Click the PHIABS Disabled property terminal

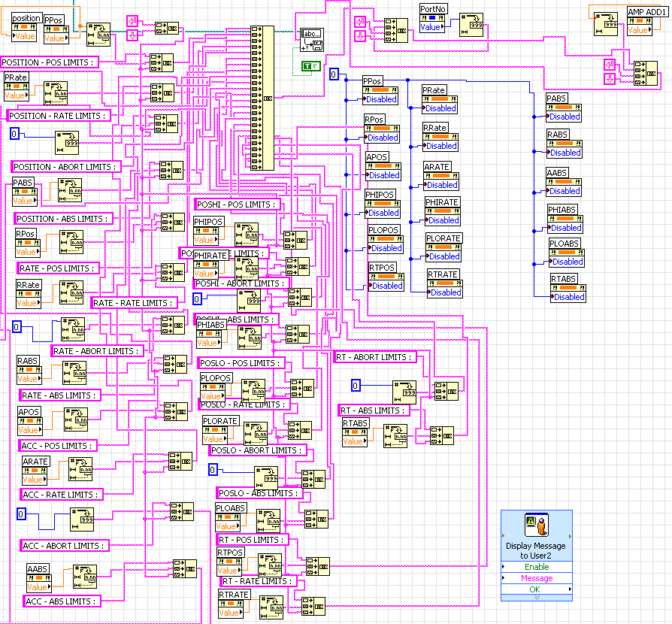565,229
